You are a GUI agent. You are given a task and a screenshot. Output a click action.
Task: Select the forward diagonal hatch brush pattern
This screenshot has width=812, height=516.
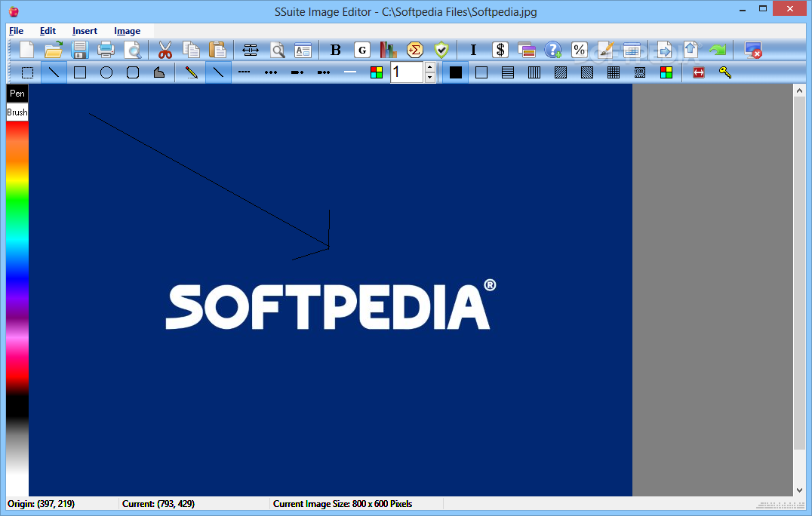(561, 72)
